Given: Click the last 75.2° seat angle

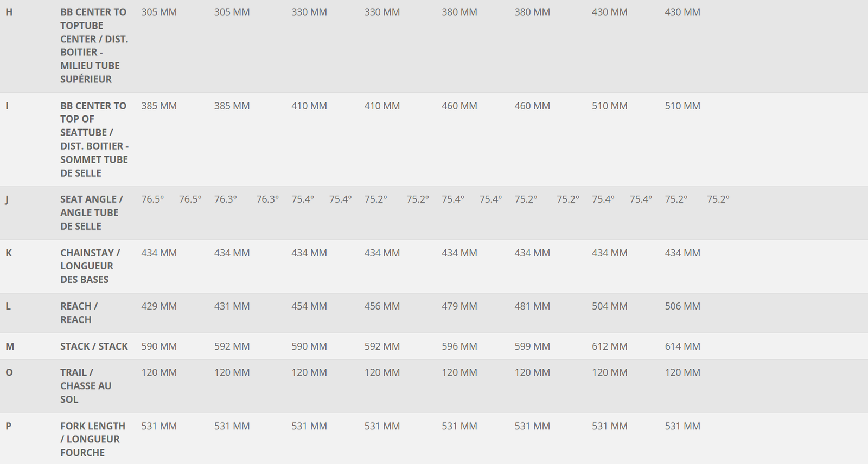Looking at the screenshot, I should (x=718, y=199).
